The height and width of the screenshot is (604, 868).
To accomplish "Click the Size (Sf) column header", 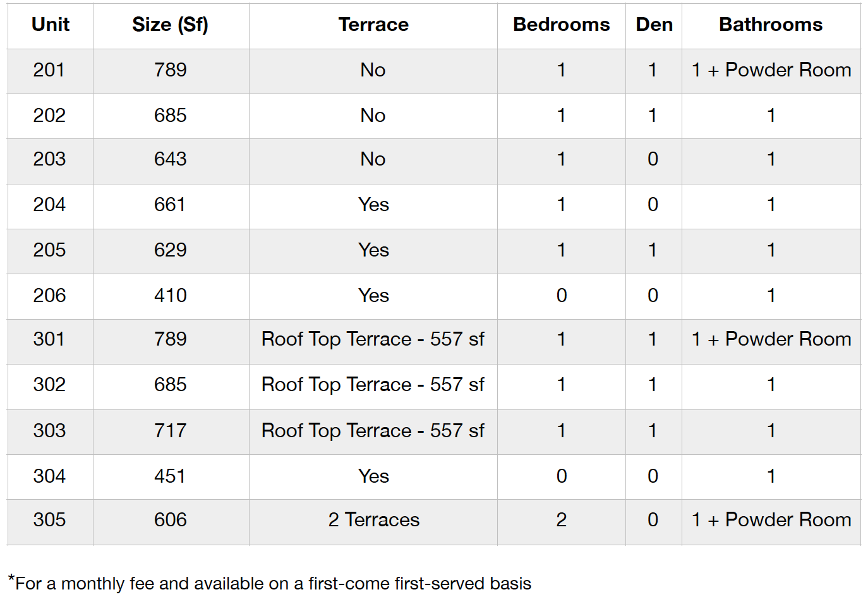I will pyautogui.click(x=171, y=25).
